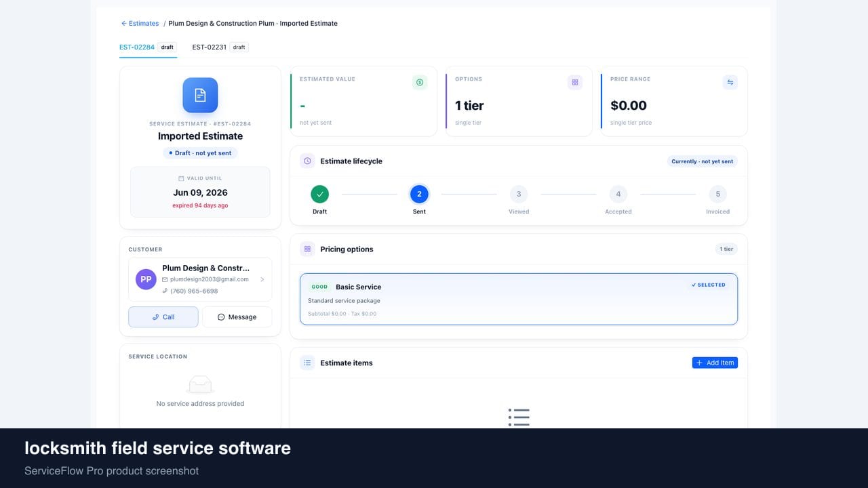The width and height of the screenshot is (868, 488).
Task: Click the empty inbox icon in Service Location
Action: (200, 385)
